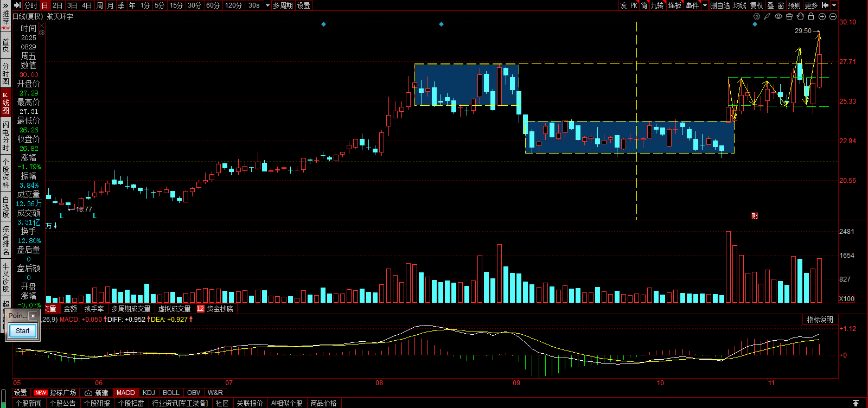
Task: Toggle 九转 indicator
Action: click(657, 5)
